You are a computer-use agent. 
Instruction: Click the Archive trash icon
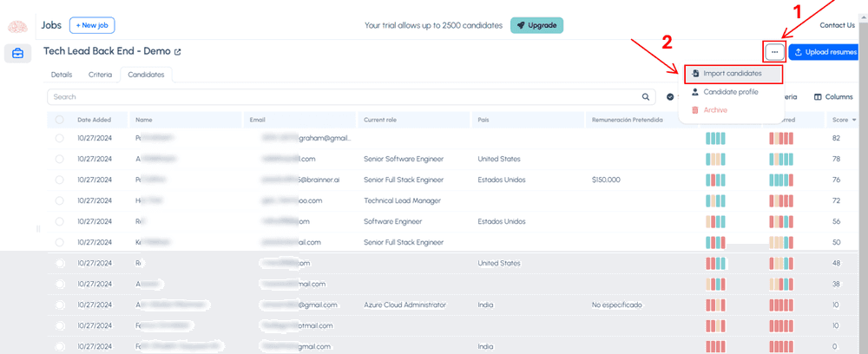(695, 110)
